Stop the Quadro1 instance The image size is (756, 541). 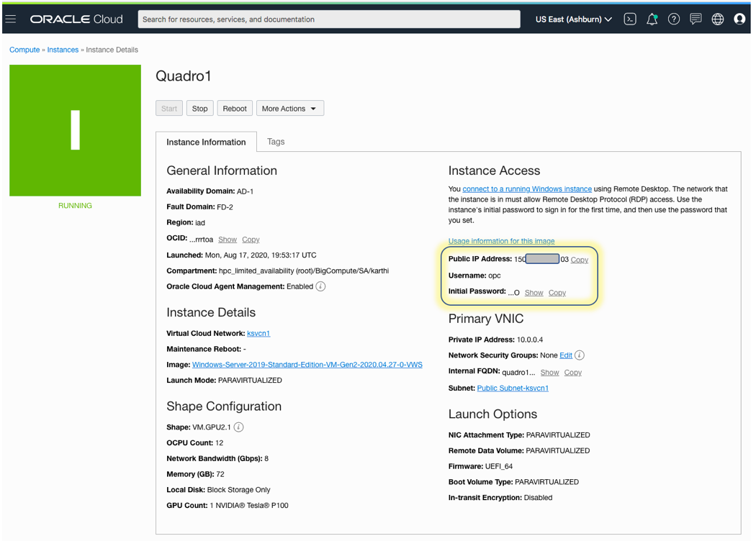click(199, 108)
